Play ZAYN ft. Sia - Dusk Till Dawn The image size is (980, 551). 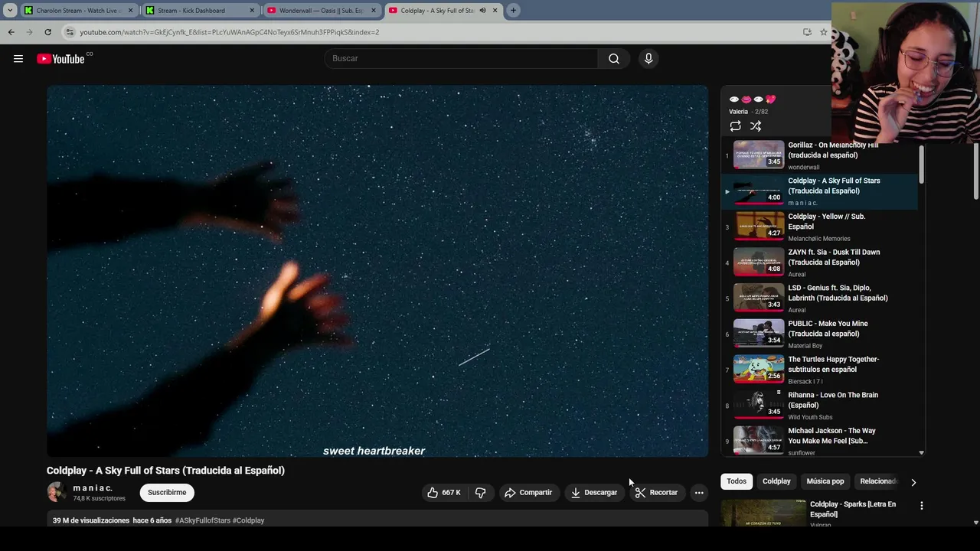[819, 262]
